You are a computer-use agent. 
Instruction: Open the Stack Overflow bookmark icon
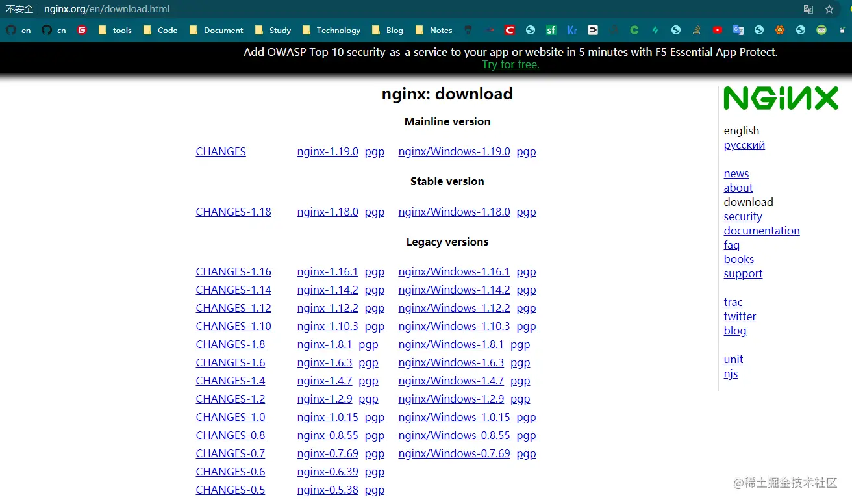pyautogui.click(x=697, y=30)
